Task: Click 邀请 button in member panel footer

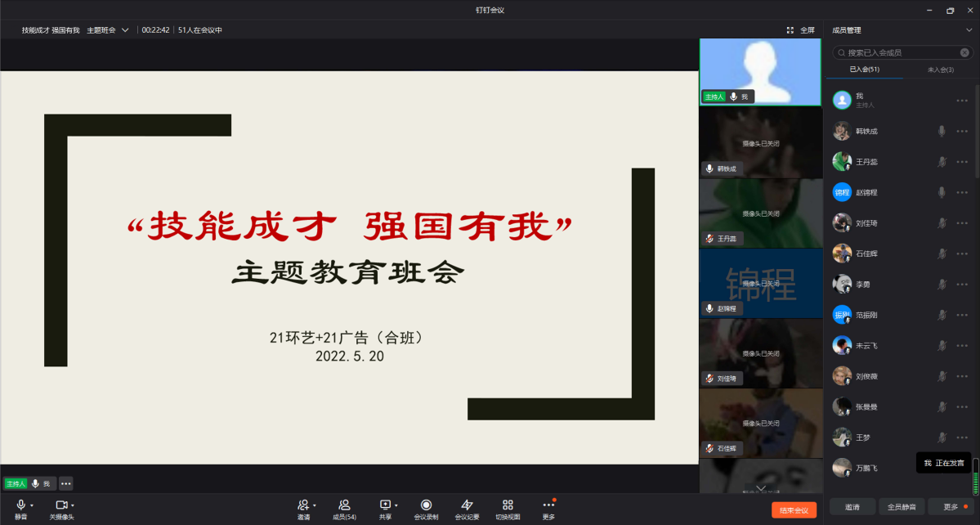Action: 852,507
